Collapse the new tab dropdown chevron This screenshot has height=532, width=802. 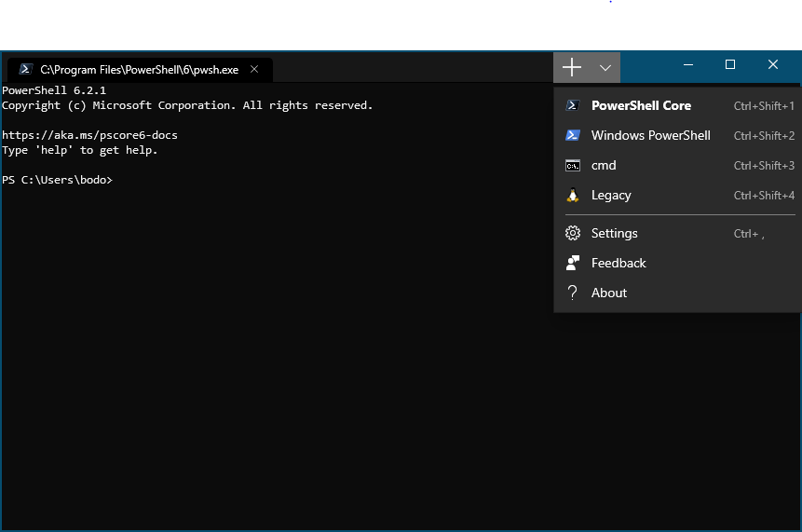[x=605, y=67]
